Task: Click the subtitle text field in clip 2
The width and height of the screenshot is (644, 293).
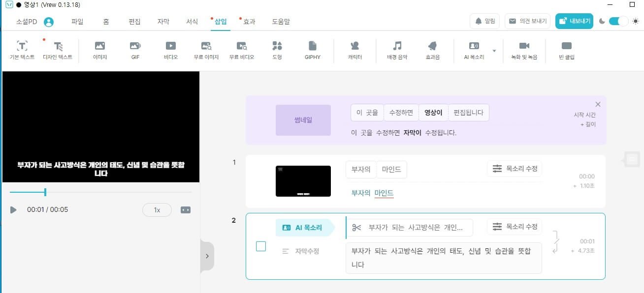Action: pos(444,258)
